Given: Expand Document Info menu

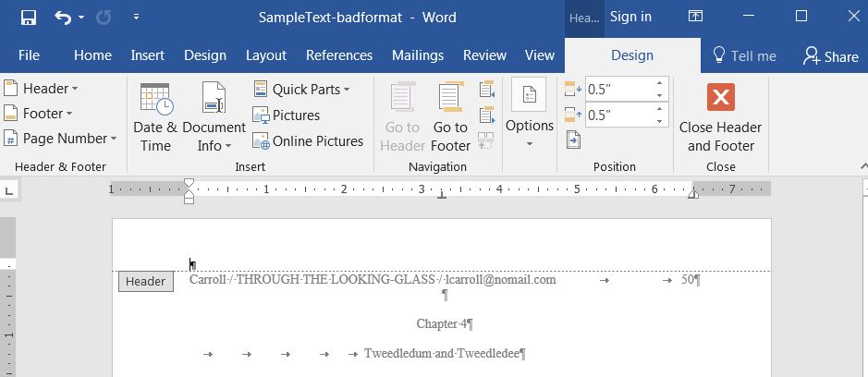Looking at the screenshot, I should pos(214,117).
